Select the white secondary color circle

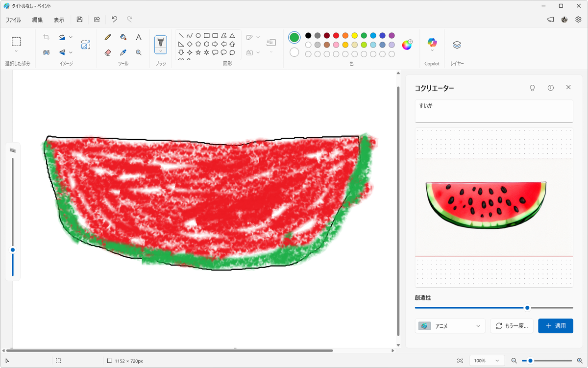click(x=294, y=52)
